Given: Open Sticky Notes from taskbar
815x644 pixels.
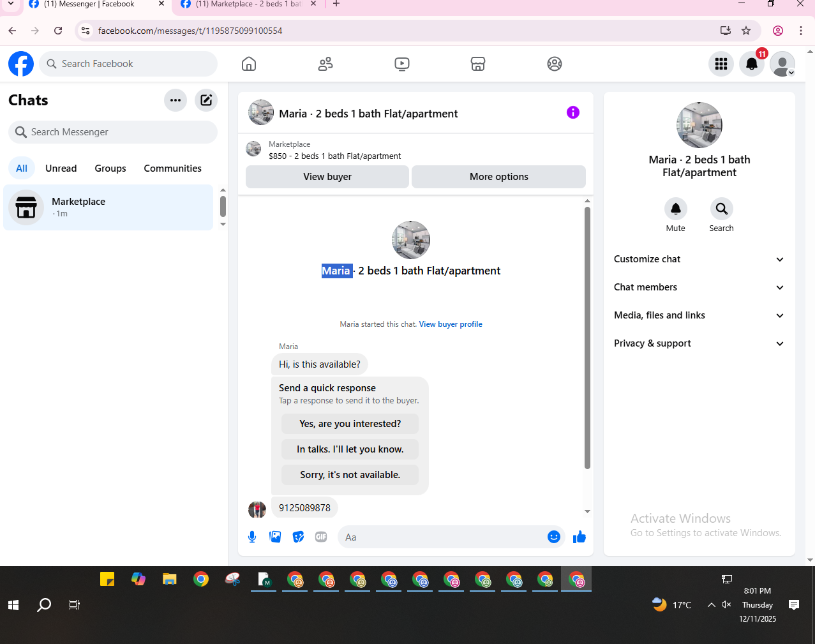Looking at the screenshot, I should click(x=107, y=580).
